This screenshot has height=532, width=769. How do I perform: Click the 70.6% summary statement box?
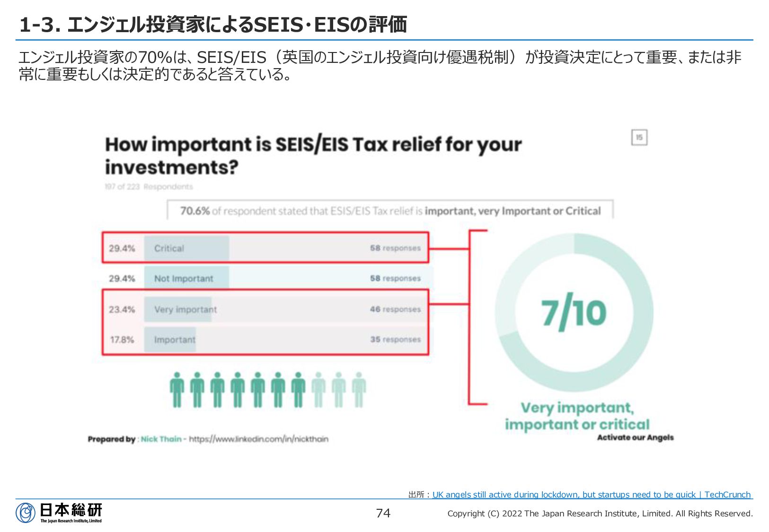[x=390, y=210]
